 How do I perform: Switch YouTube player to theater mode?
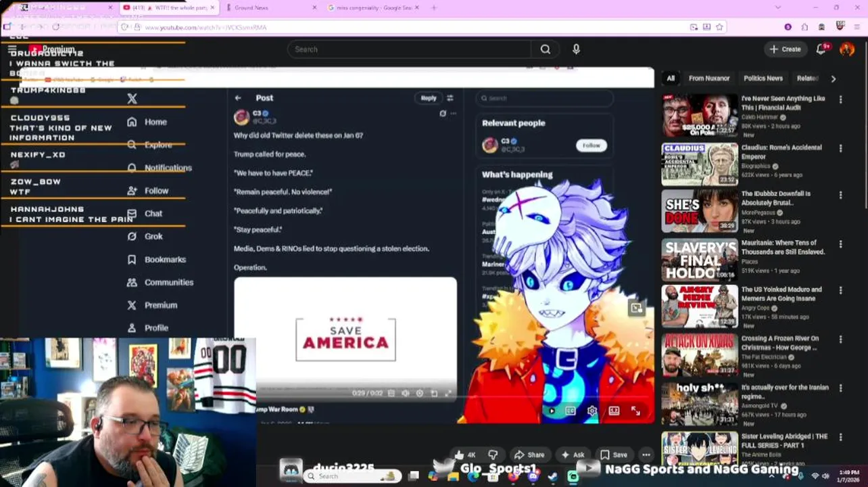coord(614,411)
